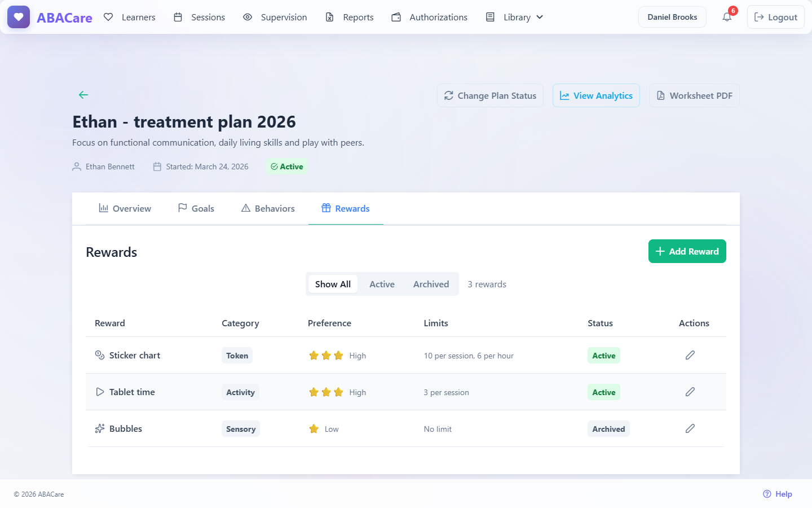
Task: Switch to the Goals tab
Action: 196,208
